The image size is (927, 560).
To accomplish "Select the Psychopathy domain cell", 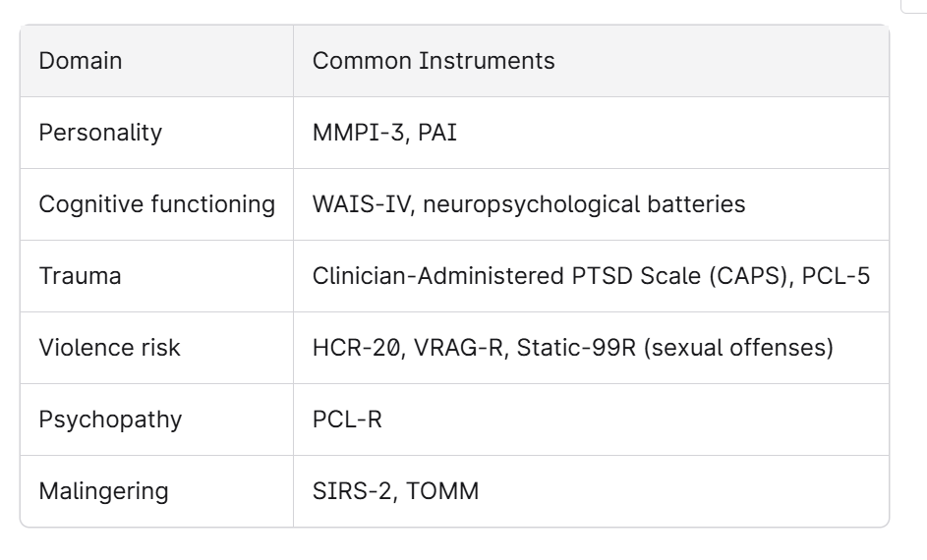I will (156, 420).
